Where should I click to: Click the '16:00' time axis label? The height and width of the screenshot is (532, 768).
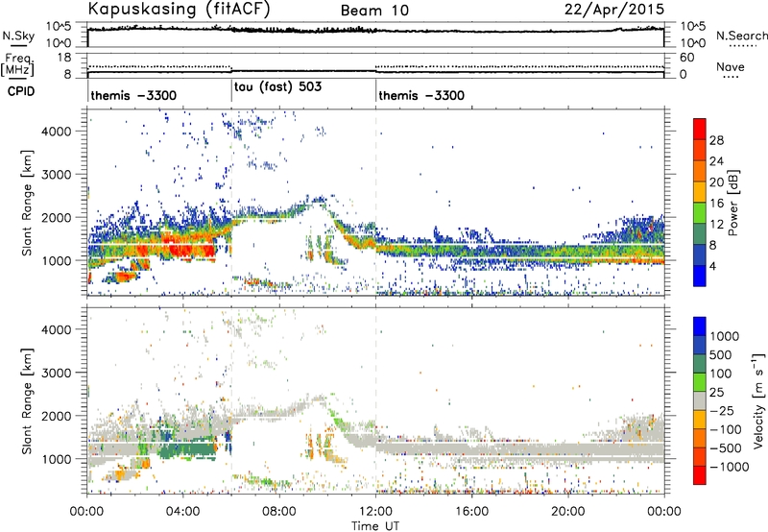[471, 512]
